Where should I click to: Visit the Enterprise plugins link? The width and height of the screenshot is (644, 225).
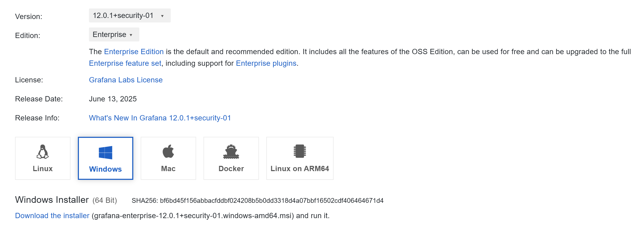[x=266, y=63]
